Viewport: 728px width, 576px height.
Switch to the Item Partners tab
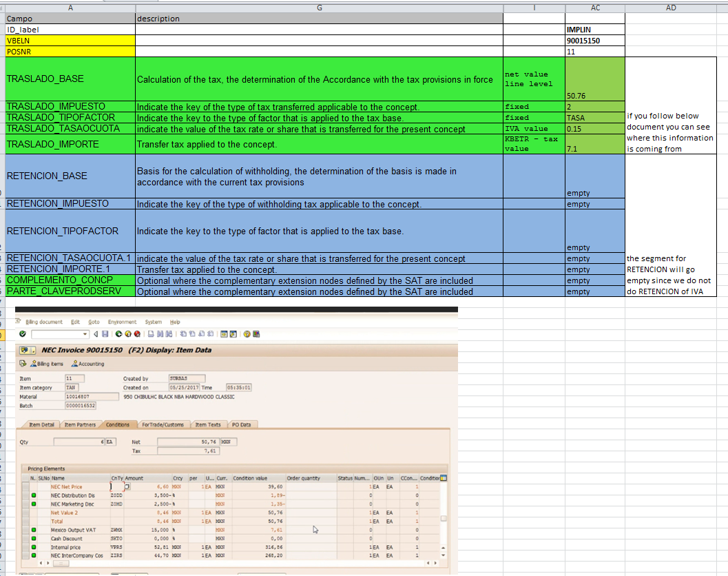click(81, 424)
